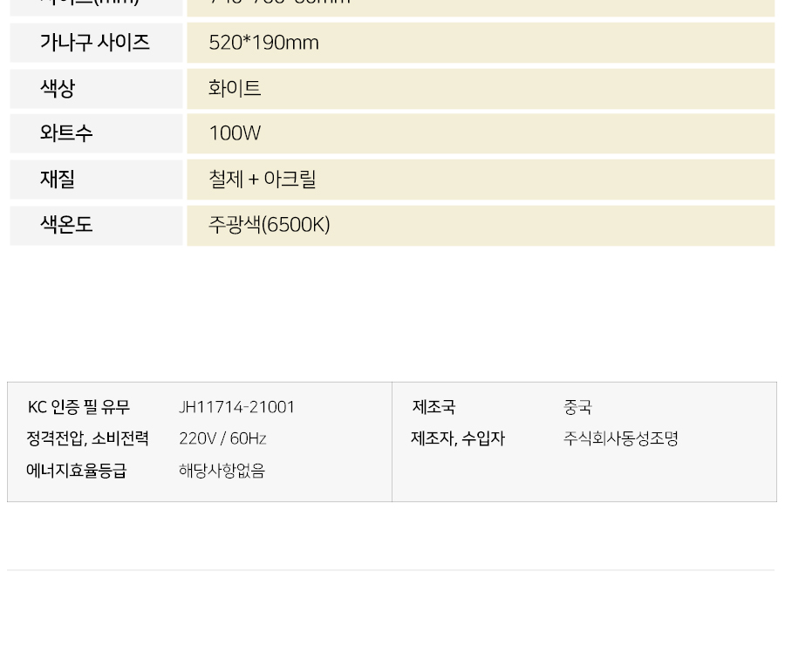Click the 가나구 사이즈 label cell

pyautogui.click(x=96, y=43)
